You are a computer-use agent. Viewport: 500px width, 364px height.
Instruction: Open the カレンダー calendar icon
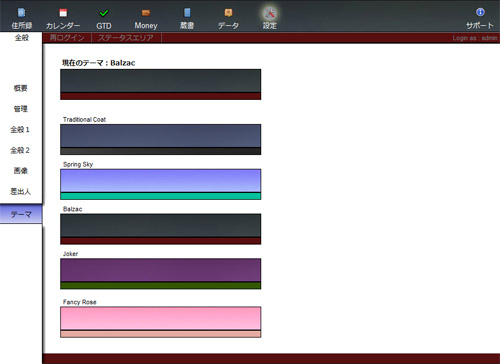63,13
